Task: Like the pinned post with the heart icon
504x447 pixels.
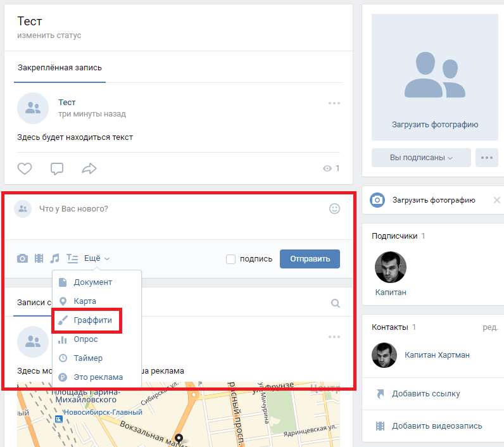Action: pos(25,168)
